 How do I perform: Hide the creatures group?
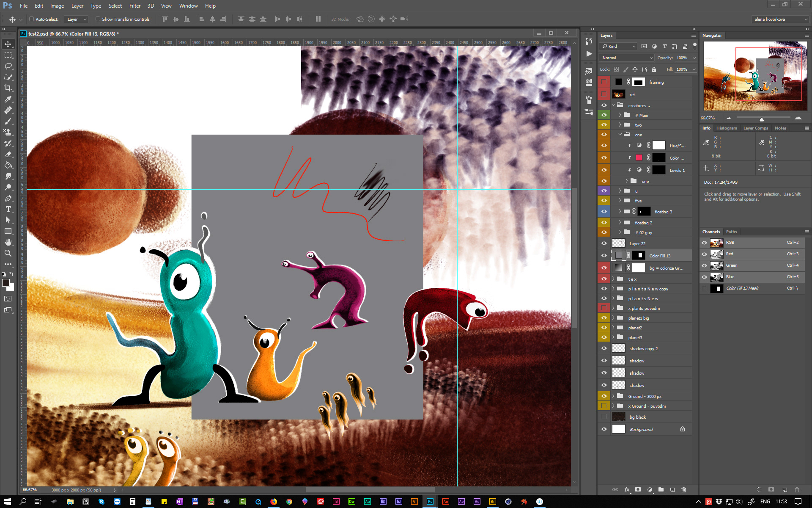(x=604, y=105)
